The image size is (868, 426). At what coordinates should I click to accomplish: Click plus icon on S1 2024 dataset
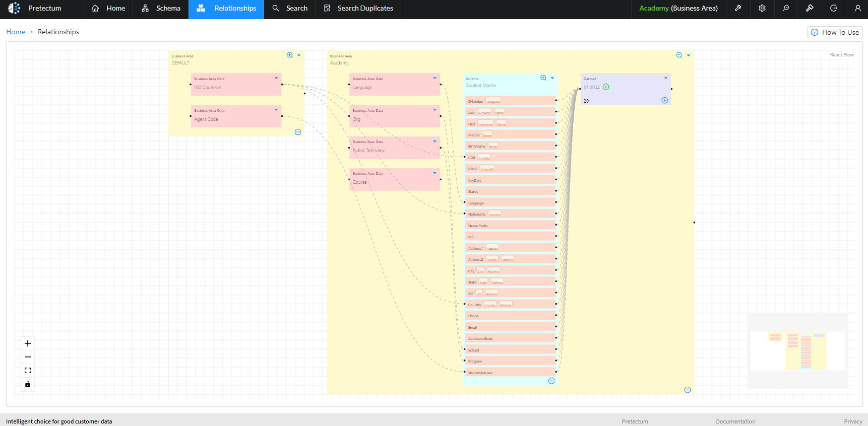pyautogui.click(x=665, y=100)
